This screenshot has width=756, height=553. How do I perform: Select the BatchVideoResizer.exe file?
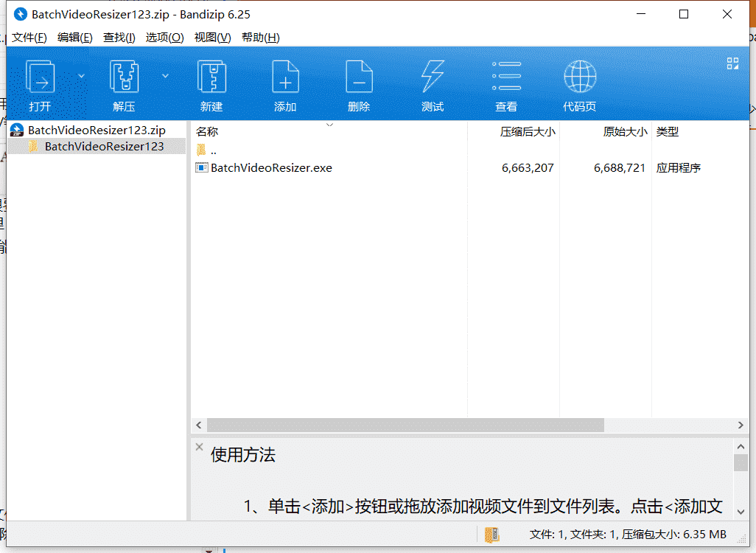(x=271, y=167)
